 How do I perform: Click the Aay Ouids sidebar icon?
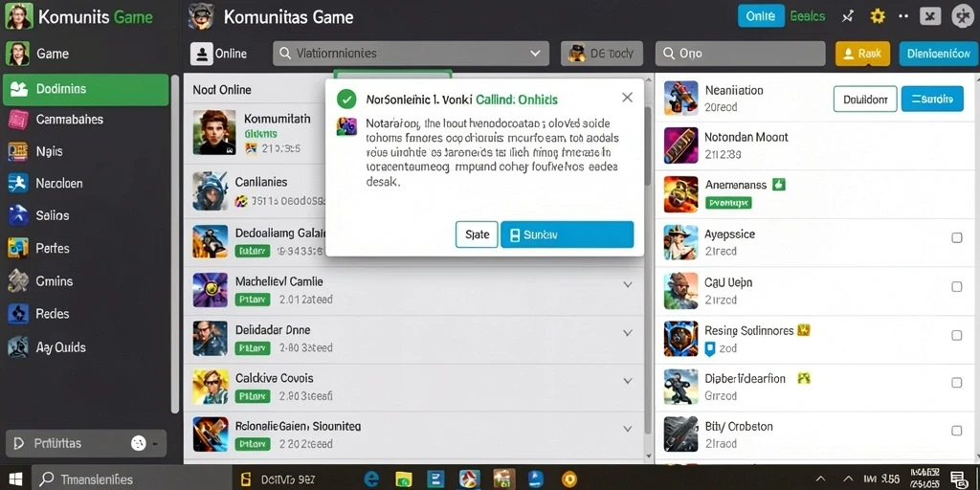18,346
